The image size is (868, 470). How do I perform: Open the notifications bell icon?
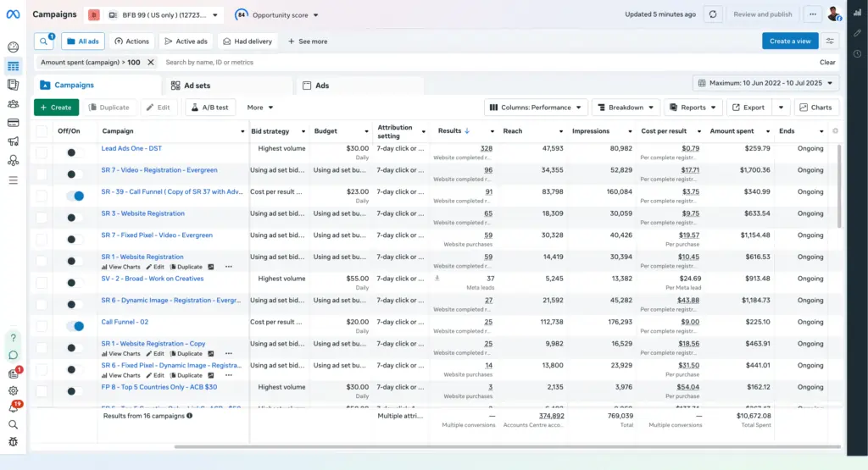[13, 407]
